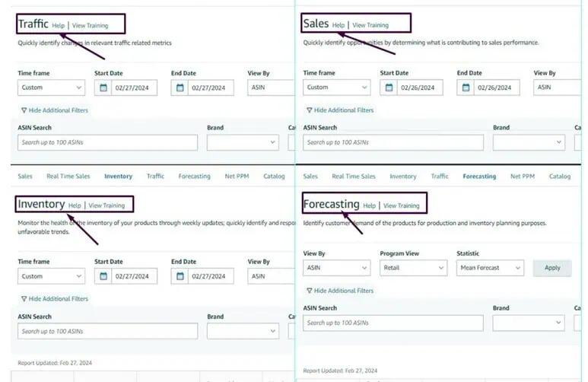Viewport: 588px width, 382px height.
Task: Click ASIN Search field in Traffic panel
Action: [107, 142]
